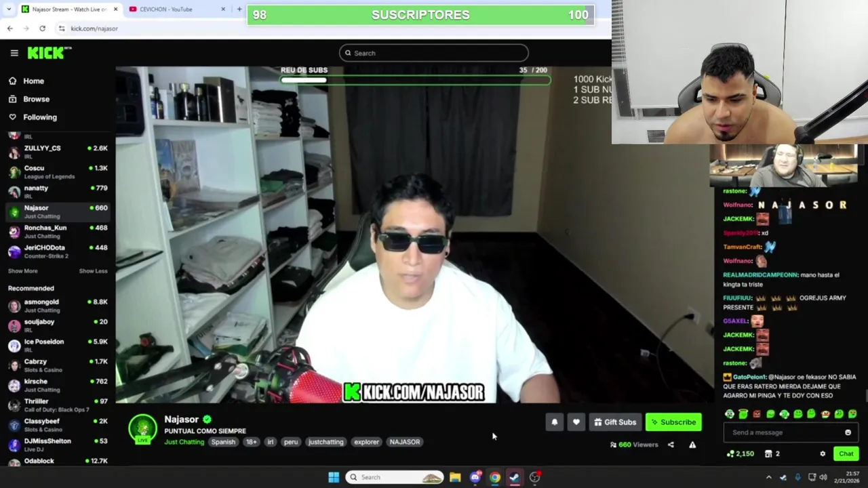
Task: Open Coscu channel from sidebar
Action: tap(58, 171)
